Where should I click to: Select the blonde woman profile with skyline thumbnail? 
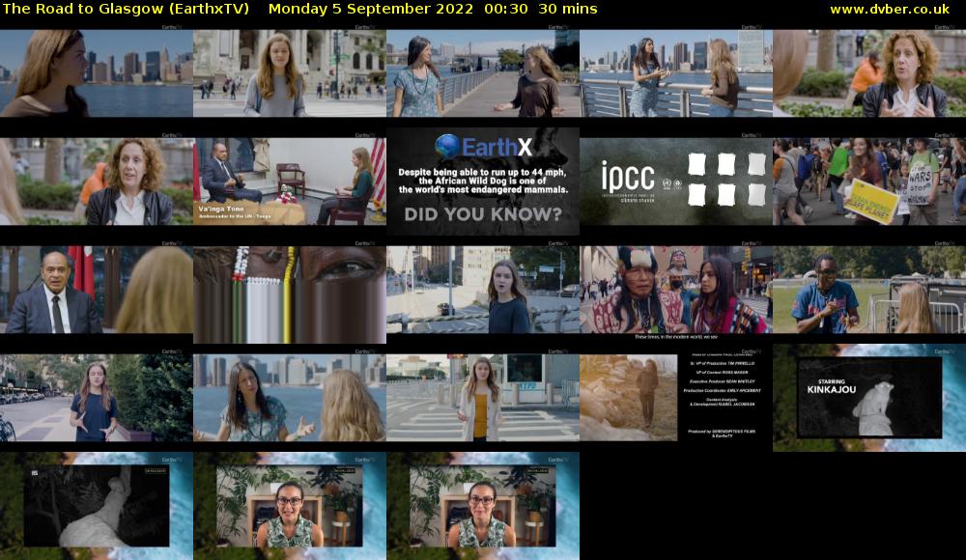click(97, 73)
